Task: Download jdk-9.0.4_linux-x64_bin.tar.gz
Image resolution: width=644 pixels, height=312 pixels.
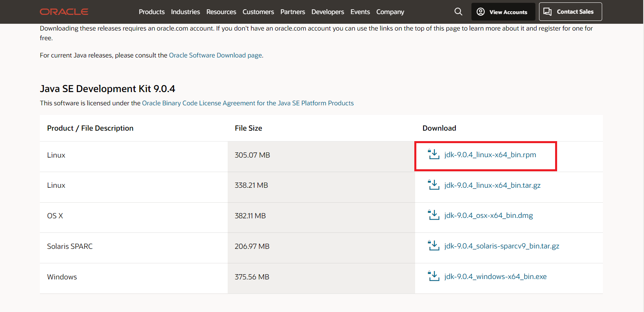Action: [x=492, y=185]
